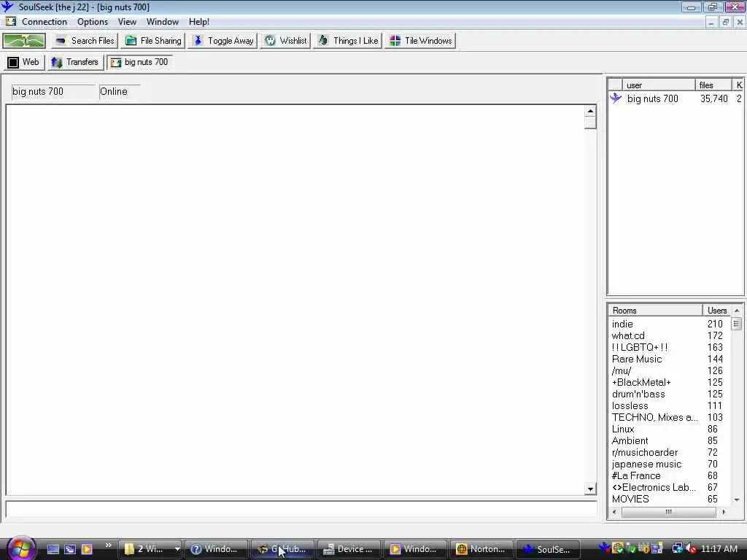Open the Window menu
The image size is (747, 560).
(163, 22)
